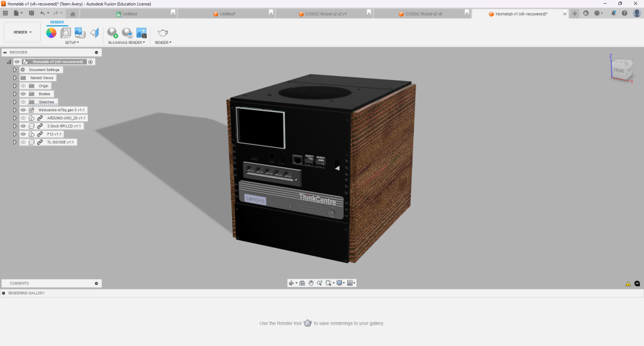Open the Appearance color wheel tool

[x=52, y=33]
